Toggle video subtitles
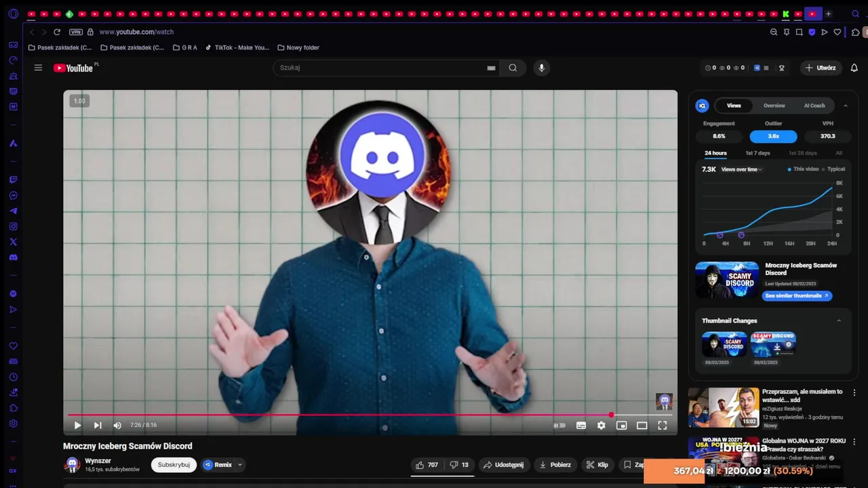The height and width of the screenshot is (488, 868). point(581,425)
